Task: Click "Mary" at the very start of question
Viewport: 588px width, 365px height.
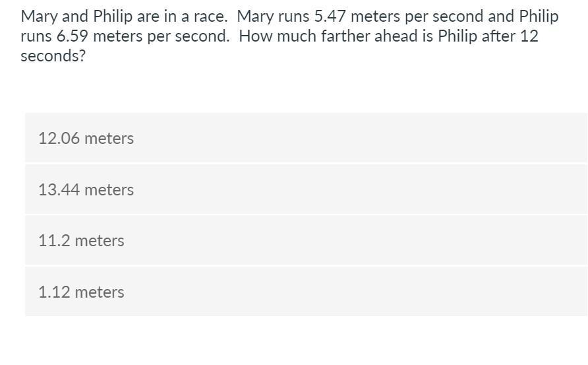Action: click(39, 17)
